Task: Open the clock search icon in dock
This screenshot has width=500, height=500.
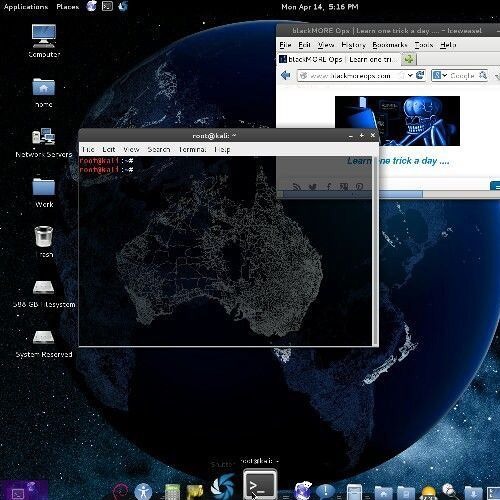Action: pos(450,491)
